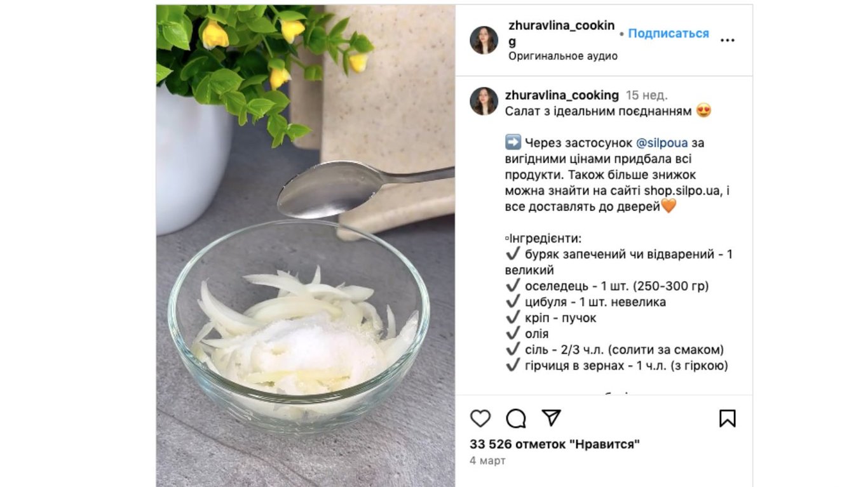Open comments via speech bubble icon
Image resolution: width=868 pixels, height=487 pixels.
[516, 418]
